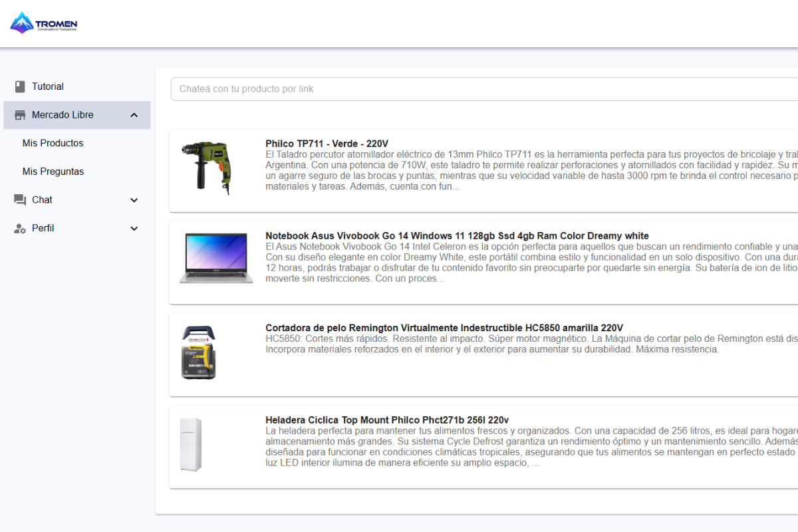Click the Mercado Libre store icon

20,115
